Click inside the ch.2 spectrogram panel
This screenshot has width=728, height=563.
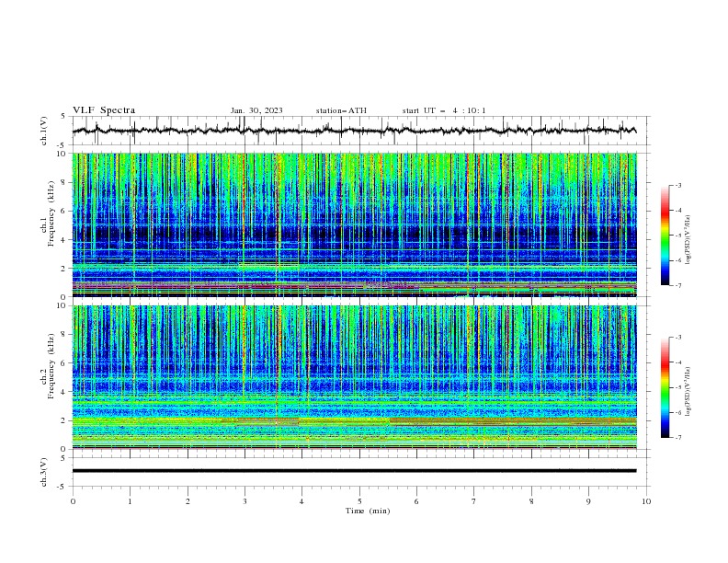pos(354,377)
